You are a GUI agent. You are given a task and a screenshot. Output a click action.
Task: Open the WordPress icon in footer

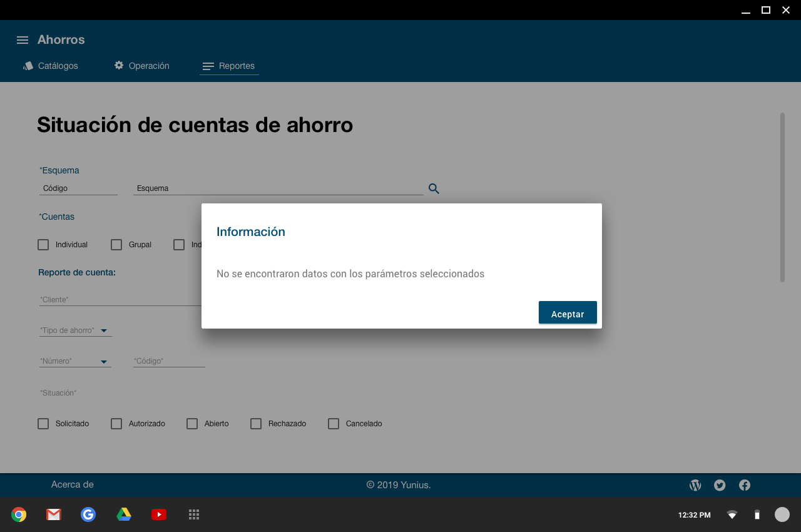tap(695, 485)
